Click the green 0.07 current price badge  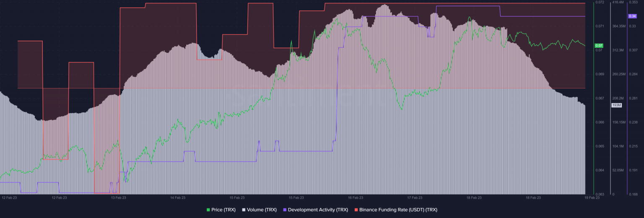599,45
